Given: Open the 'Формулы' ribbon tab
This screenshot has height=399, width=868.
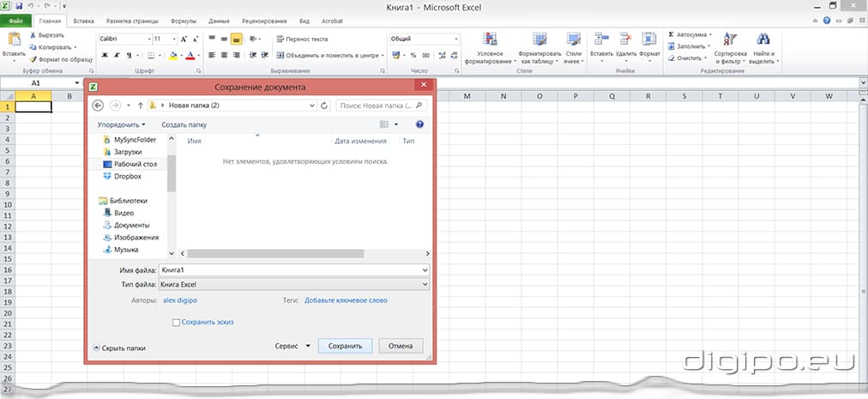Looking at the screenshot, I should (x=183, y=19).
